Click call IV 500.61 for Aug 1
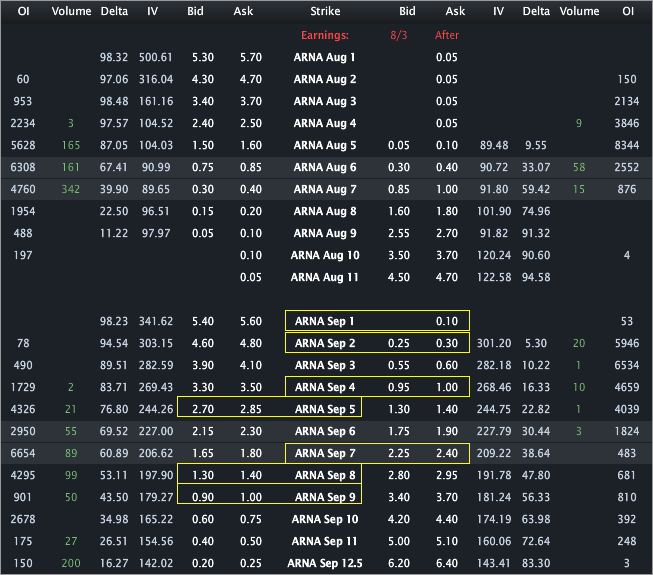Screen dimensions: 653x575 coord(156,57)
